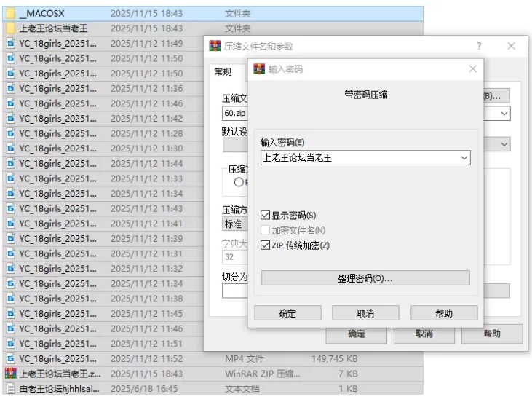Open the dictionary size box showing 32

coord(235,257)
